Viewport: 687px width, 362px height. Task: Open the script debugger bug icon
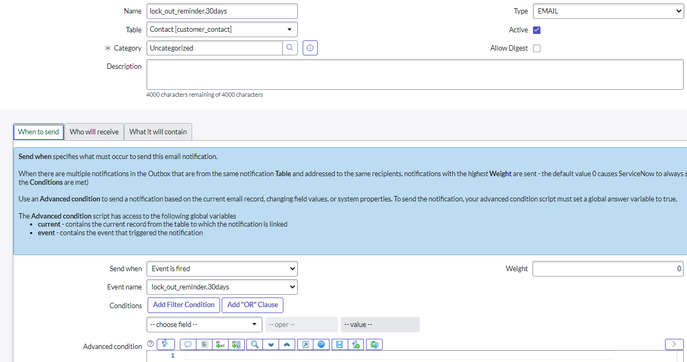(x=374, y=344)
